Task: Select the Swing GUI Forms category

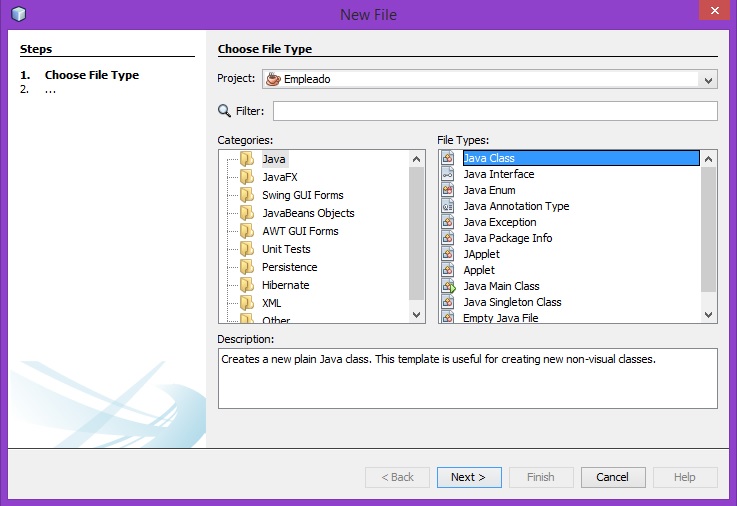Action: coord(302,195)
